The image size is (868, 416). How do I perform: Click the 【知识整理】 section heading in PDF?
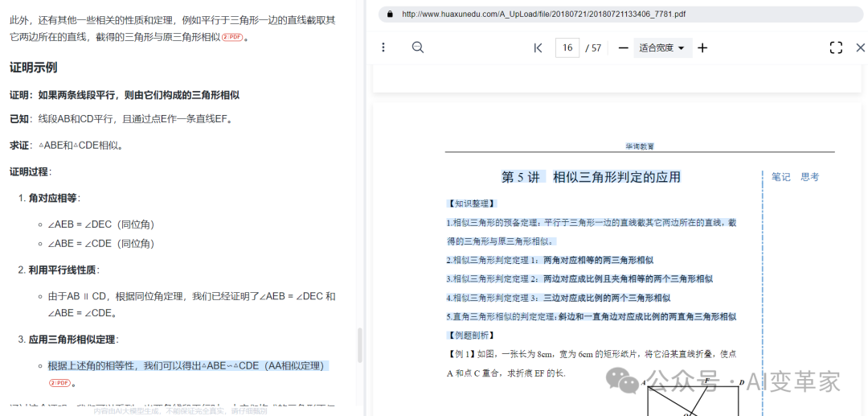tap(472, 204)
